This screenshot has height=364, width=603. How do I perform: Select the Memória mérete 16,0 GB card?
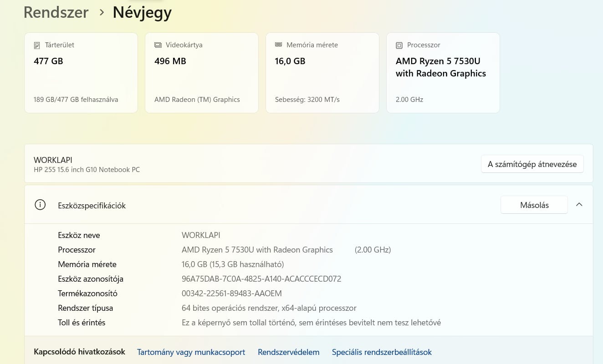[322, 73]
